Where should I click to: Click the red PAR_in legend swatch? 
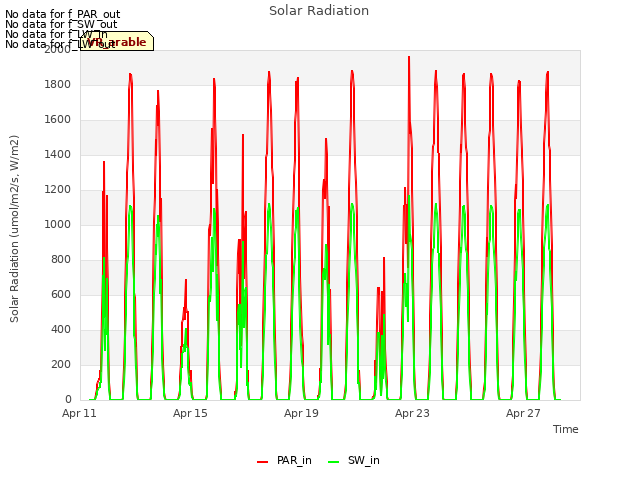coord(262,462)
